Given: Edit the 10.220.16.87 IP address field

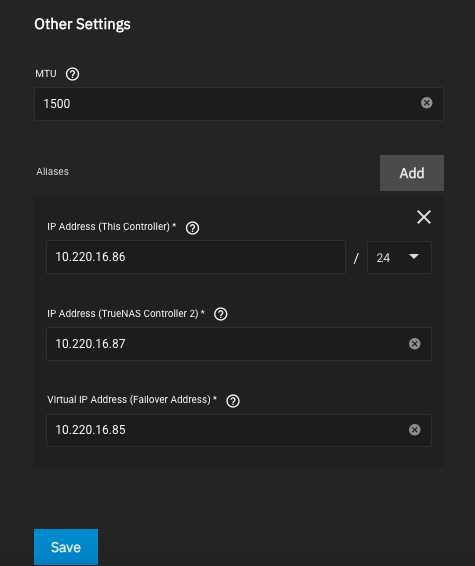Looking at the screenshot, I should click(x=239, y=344).
